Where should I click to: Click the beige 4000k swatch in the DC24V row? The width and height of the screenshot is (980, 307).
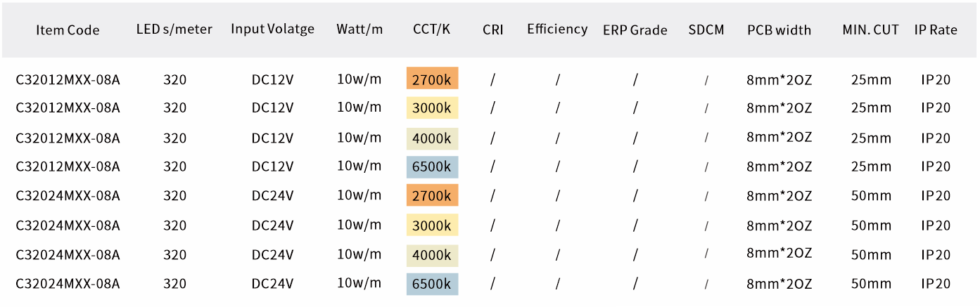click(432, 254)
